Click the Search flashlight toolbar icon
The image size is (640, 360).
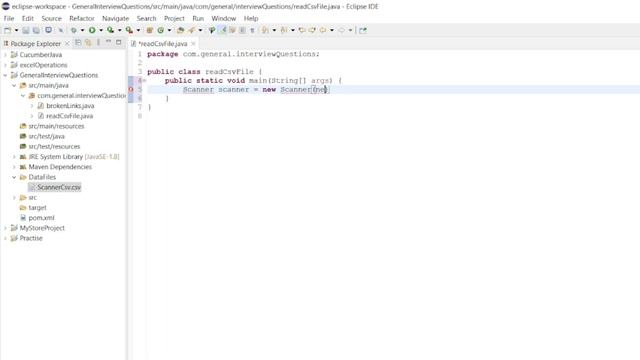pos(191,30)
